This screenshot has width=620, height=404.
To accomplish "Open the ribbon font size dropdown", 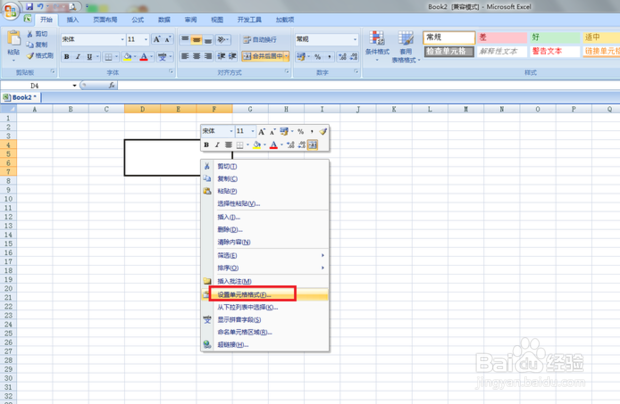I will tap(146, 39).
